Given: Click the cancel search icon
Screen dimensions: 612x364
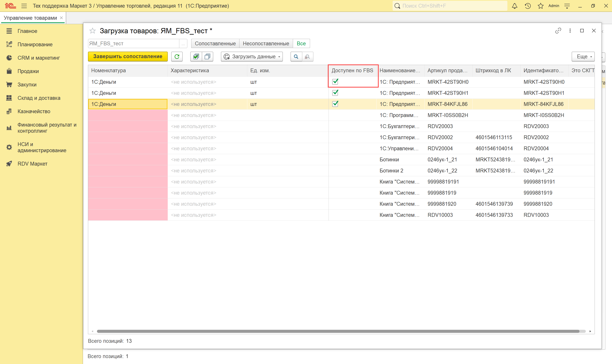Looking at the screenshot, I should click(x=307, y=57).
